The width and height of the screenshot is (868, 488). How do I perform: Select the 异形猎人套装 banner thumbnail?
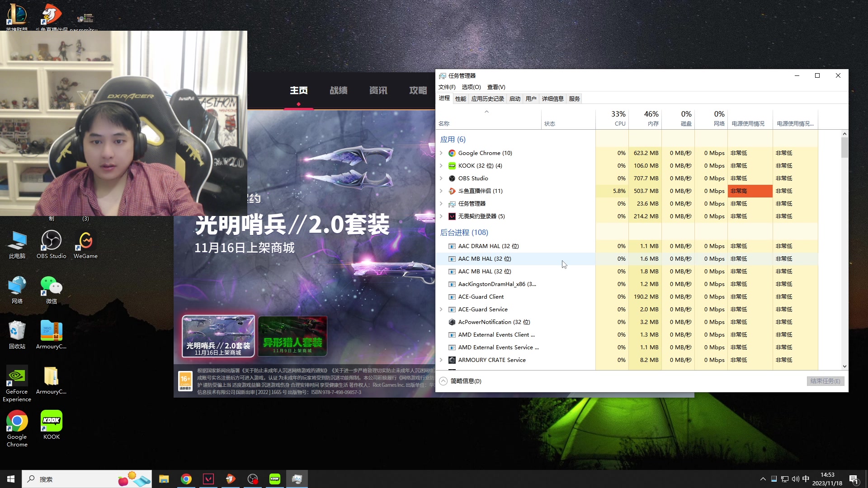tap(292, 336)
